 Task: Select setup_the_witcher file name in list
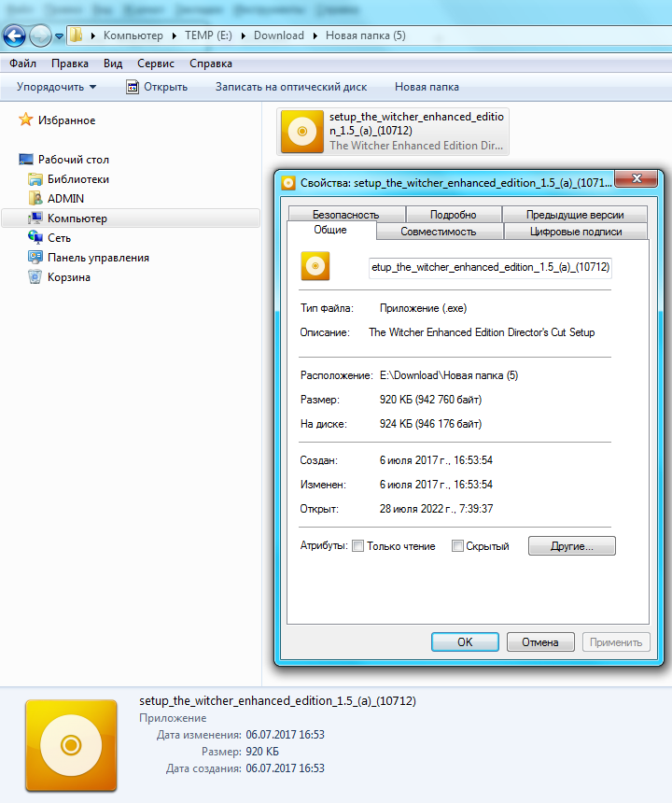pos(416,123)
